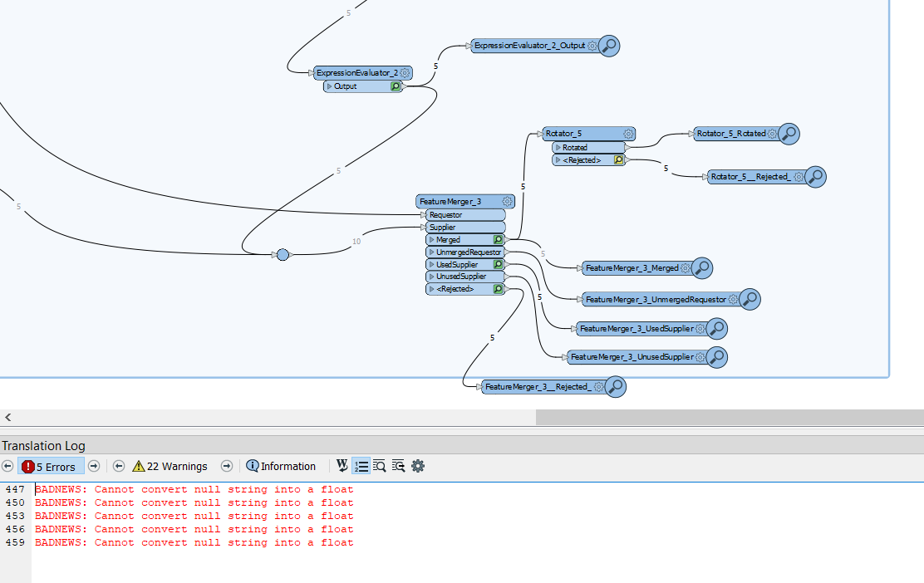Toggle the Information messages filter
The image size is (924, 583).
[281, 466]
